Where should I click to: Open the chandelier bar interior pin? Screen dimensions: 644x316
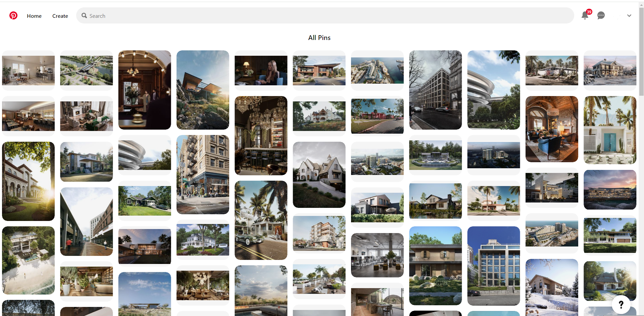pyautogui.click(x=261, y=136)
